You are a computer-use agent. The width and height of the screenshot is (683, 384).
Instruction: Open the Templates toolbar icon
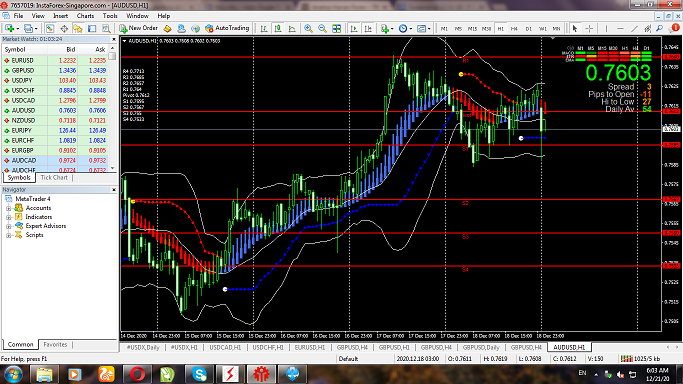coord(421,28)
